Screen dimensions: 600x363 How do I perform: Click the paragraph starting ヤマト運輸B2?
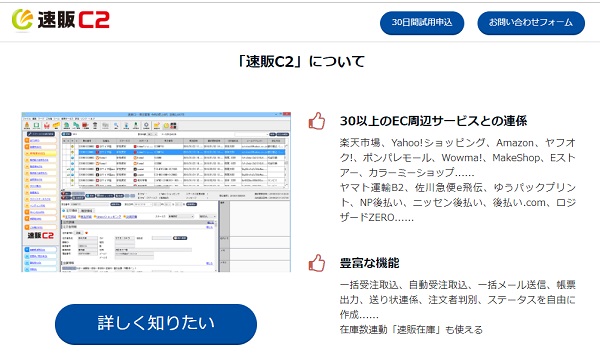click(x=458, y=202)
